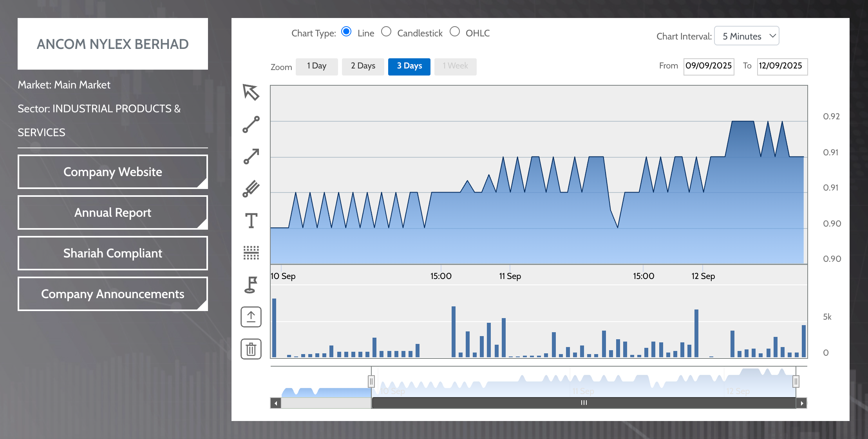Edit the From date field
The height and width of the screenshot is (439, 868).
pos(709,66)
